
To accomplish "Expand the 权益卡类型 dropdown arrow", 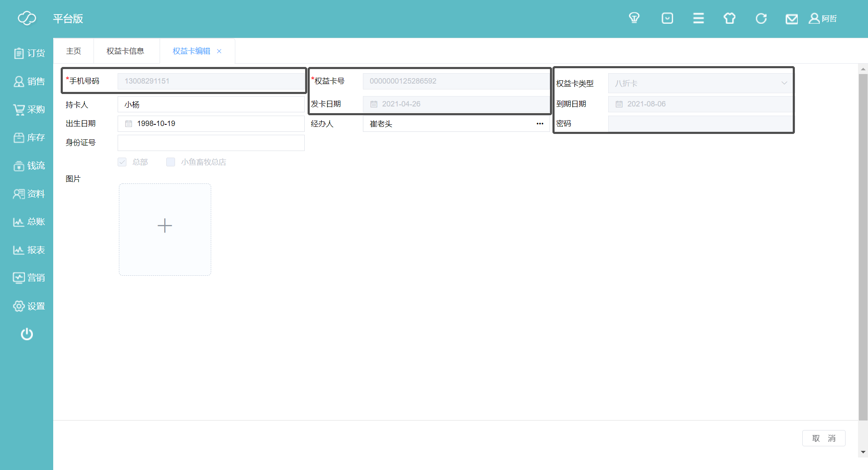I will coord(784,83).
